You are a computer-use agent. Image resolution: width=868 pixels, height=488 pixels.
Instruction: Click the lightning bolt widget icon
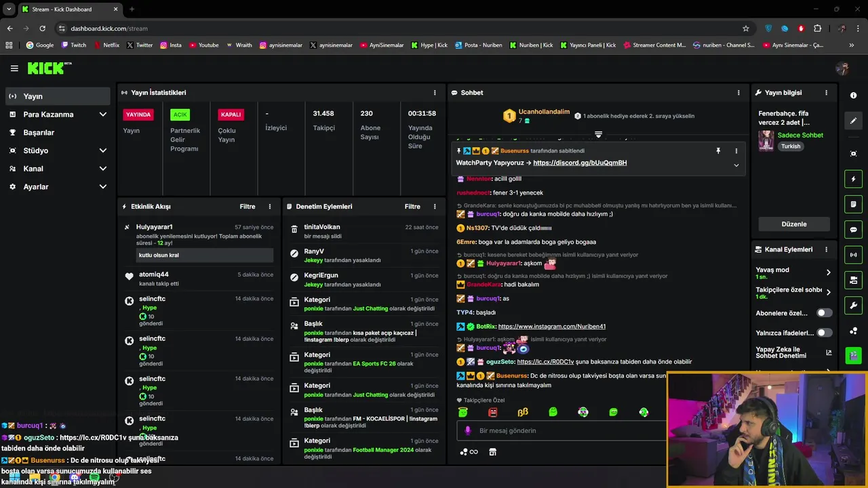tap(854, 179)
